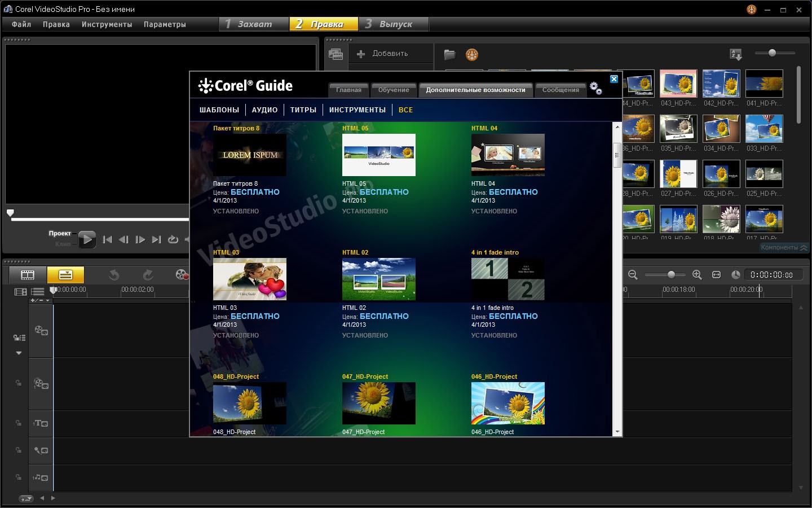The height and width of the screenshot is (508, 812).
Task: Click the Undo icon above the timeline
Action: pos(114,274)
